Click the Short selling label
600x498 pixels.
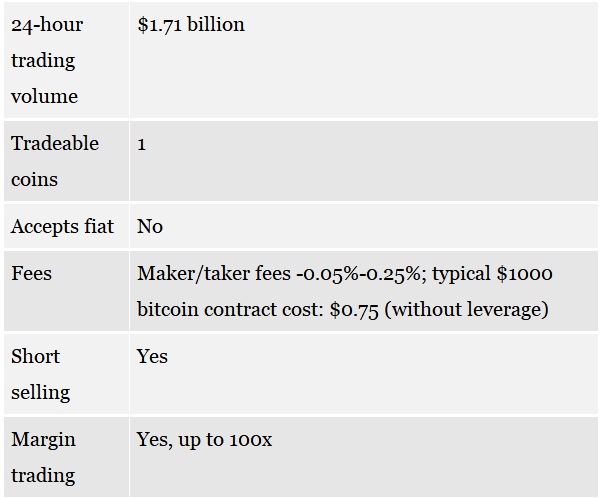pos(41,374)
